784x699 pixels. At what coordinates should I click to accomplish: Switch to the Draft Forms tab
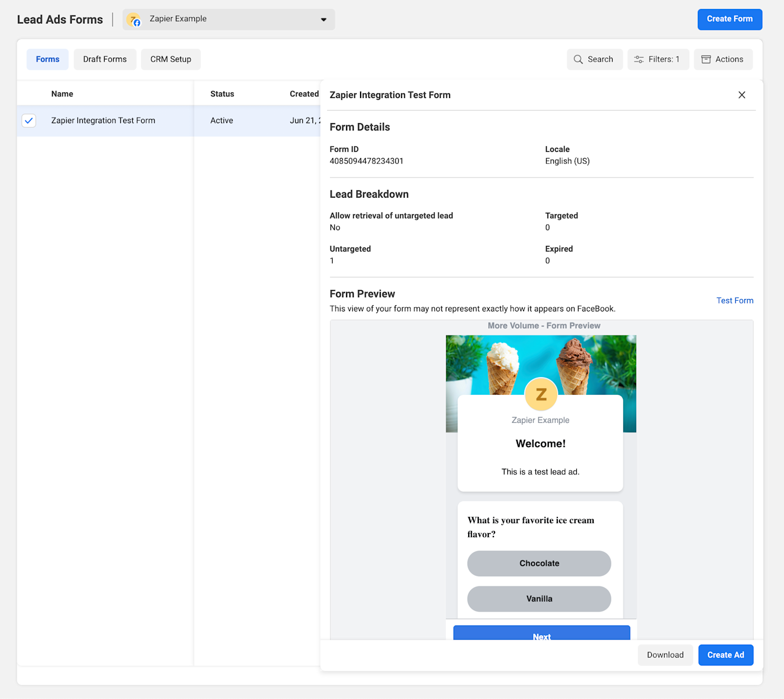pyautogui.click(x=105, y=59)
